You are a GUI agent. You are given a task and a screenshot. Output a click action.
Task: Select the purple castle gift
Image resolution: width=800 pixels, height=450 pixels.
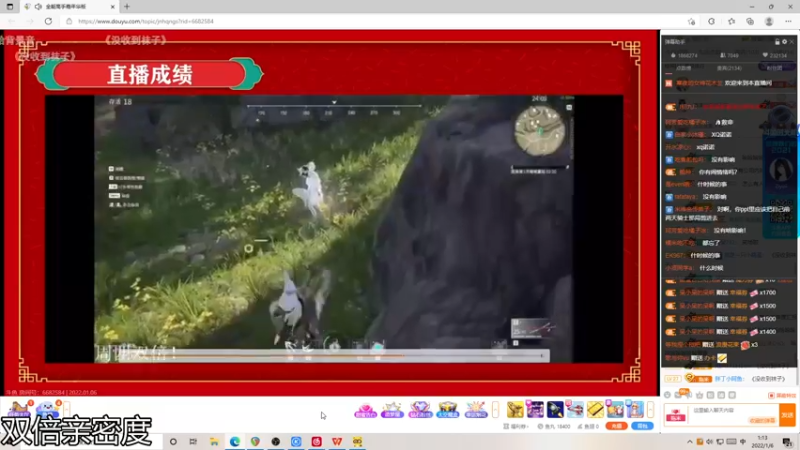pyautogui.click(x=535, y=409)
